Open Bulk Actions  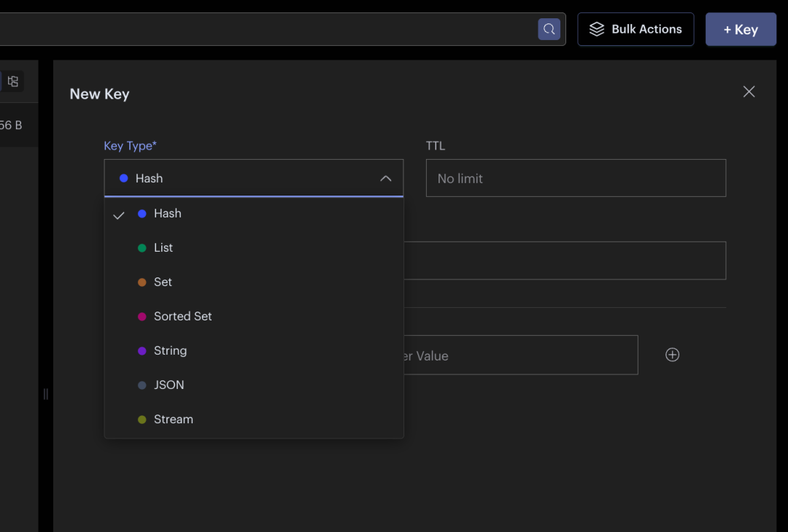coord(636,29)
